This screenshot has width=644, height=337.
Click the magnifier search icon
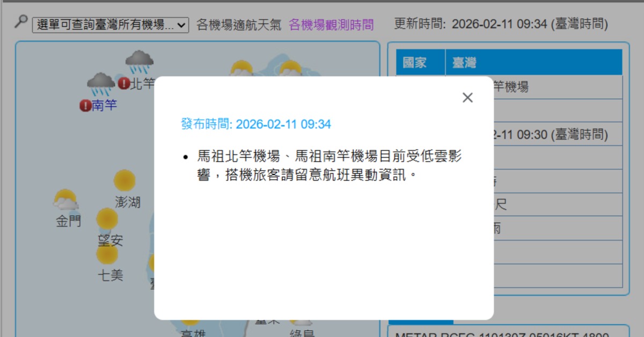[20, 21]
